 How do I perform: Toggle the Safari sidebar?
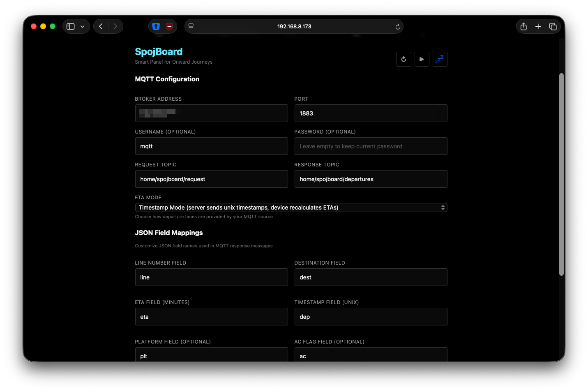tap(71, 26)
